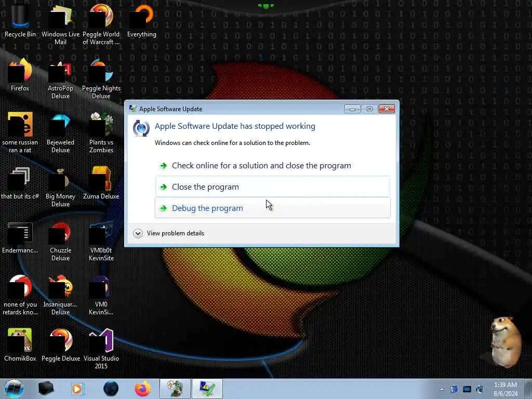Launch Windows Media Player from taskbar

[77, 389]
